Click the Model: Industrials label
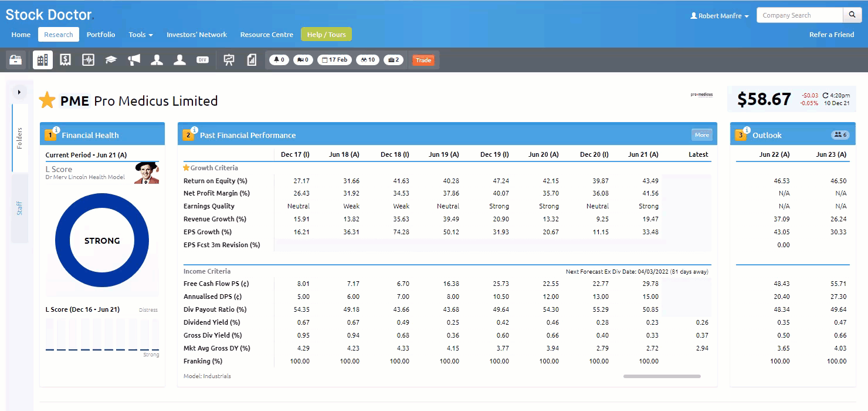The image size is (868, 411). tap(207, 376)
